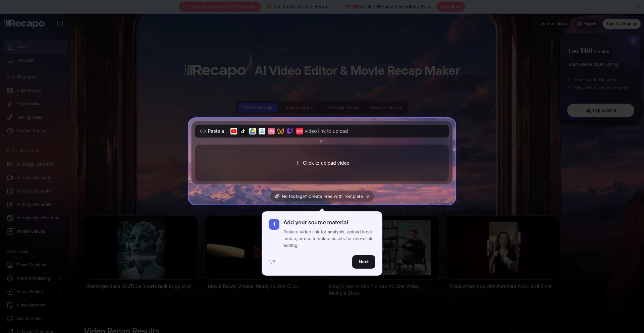Switch to Shorts Maker tab
This screenshot has height=333, width=644.
click(x=300, y=108)
